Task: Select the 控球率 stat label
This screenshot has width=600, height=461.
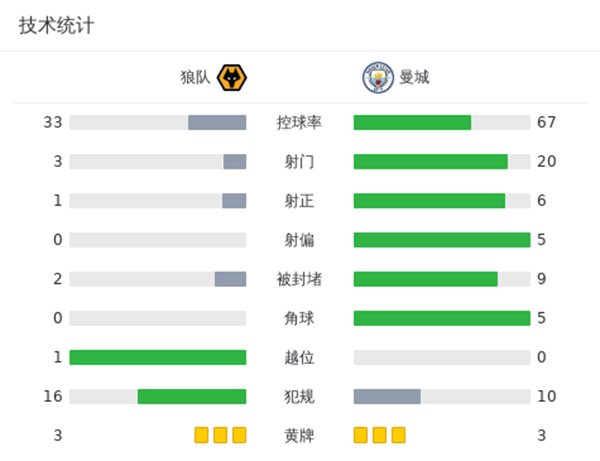Action: point(299,123)
